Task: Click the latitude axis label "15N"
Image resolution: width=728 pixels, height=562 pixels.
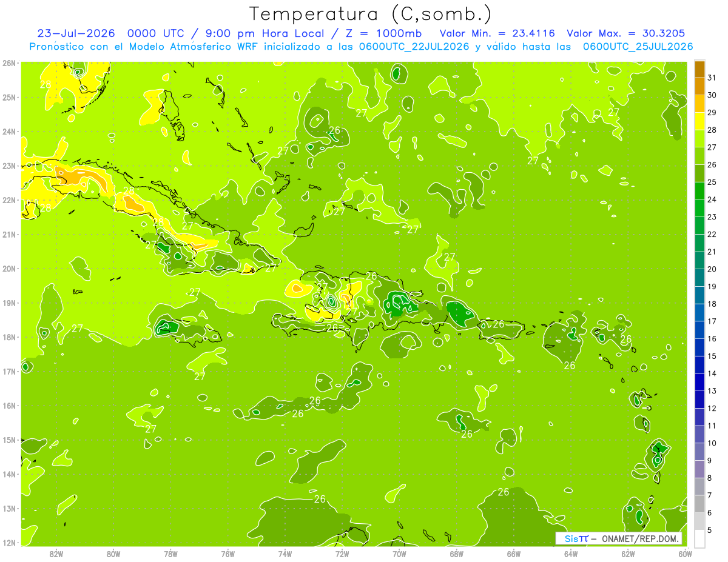Action: tap(9, 440)
